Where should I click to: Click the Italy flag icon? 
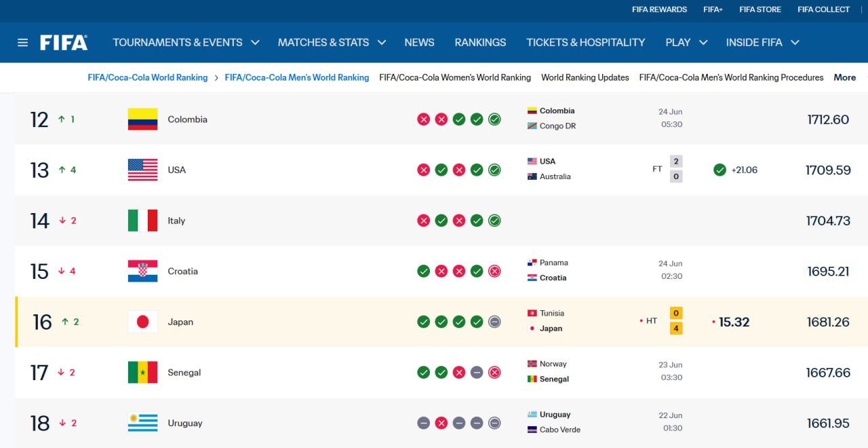142,221
